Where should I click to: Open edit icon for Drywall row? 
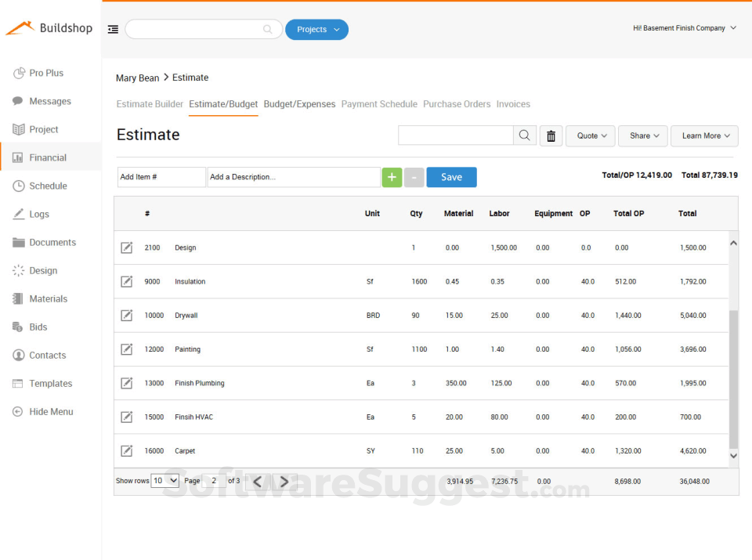click(x=126, y=316)
